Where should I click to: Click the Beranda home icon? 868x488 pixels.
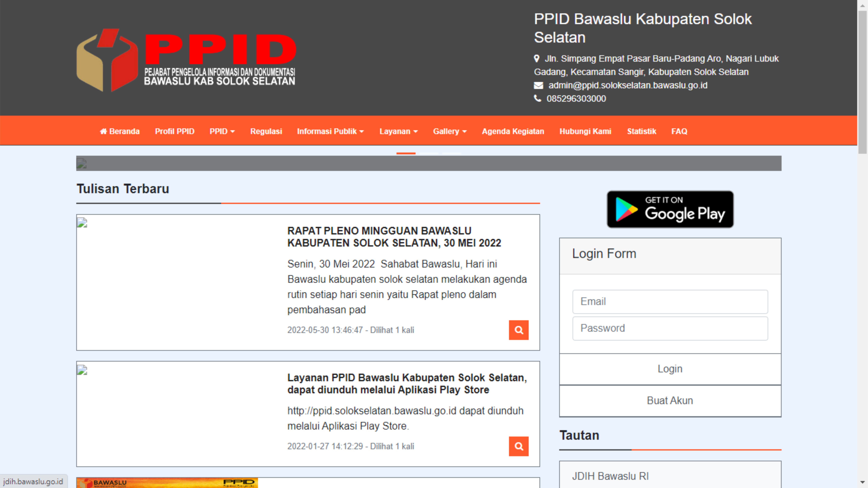point(103,131)
